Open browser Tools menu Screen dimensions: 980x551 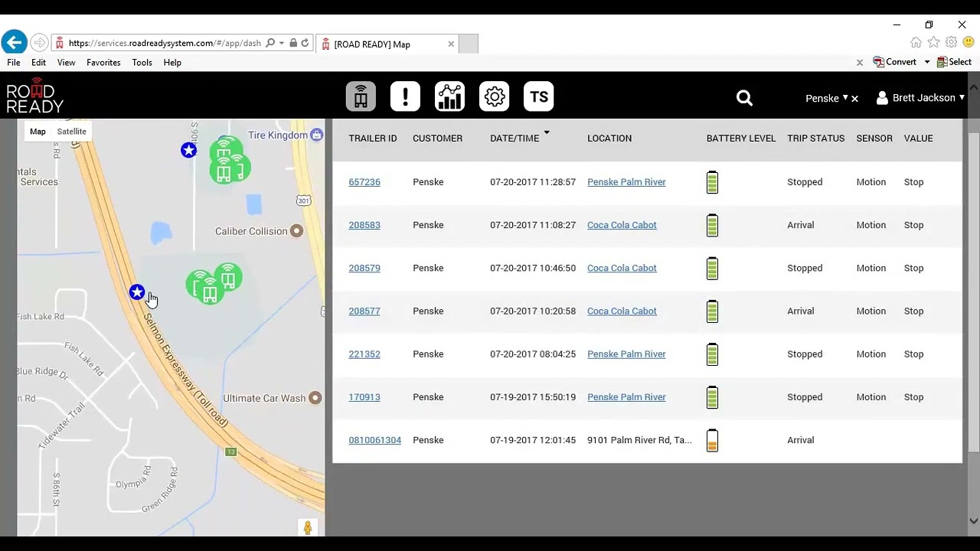click(142, 63)
